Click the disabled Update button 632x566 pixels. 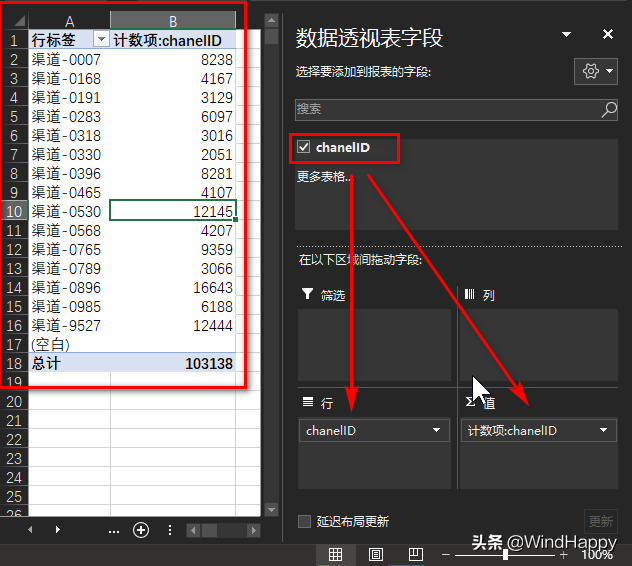(601, 521)
